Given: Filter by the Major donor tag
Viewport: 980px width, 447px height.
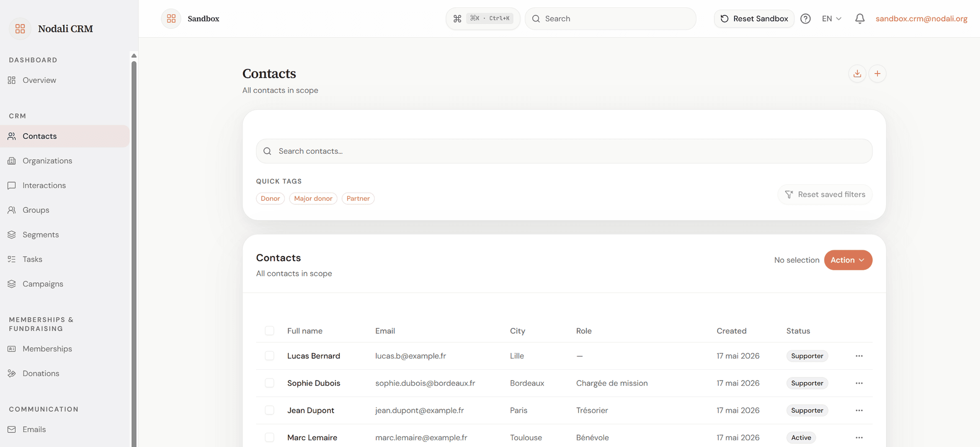Looking at the screenshot, I should point(313,198).
